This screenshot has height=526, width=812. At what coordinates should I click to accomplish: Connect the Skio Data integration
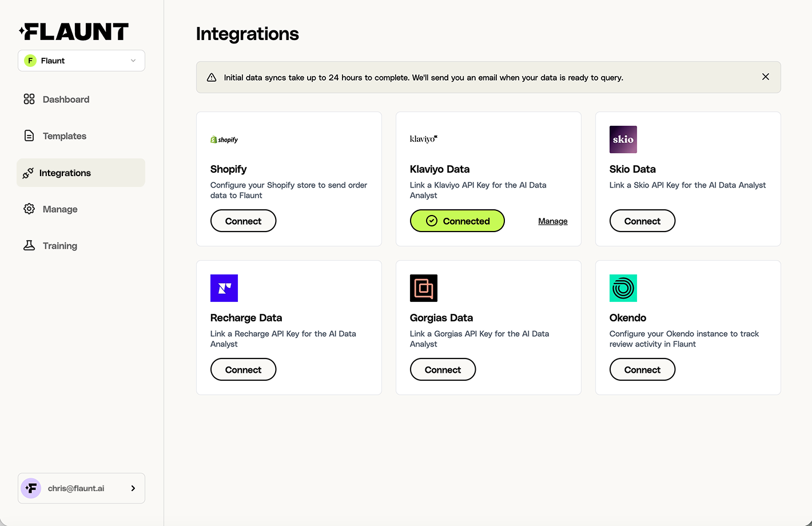642,221
